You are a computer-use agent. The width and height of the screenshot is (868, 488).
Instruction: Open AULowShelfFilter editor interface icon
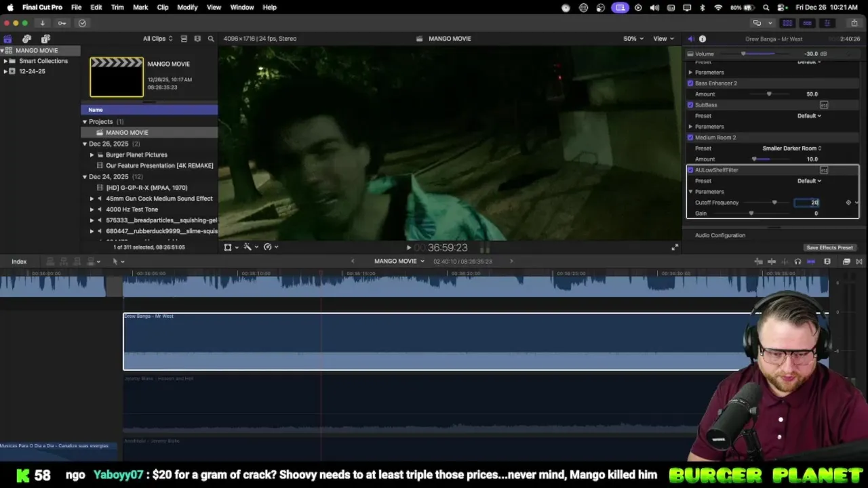coord(824,170)
